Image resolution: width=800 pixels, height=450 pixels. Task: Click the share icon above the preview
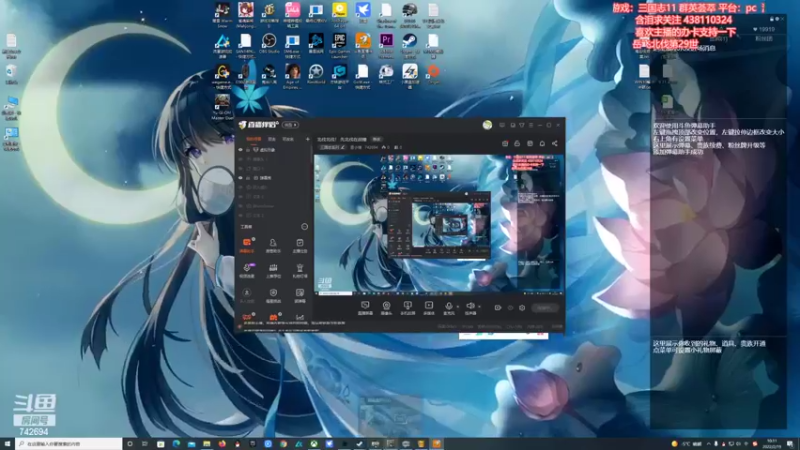(x=555, y=144)
